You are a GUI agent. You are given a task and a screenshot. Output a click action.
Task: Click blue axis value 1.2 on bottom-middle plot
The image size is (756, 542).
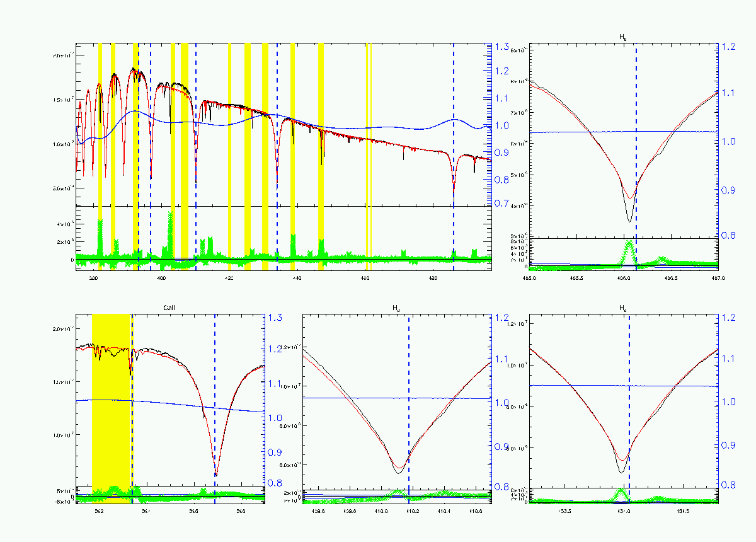coord(503,318)
